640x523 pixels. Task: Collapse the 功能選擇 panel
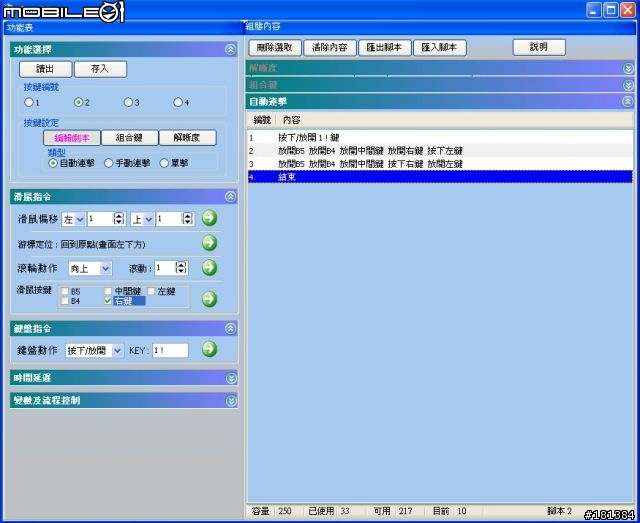230,49
